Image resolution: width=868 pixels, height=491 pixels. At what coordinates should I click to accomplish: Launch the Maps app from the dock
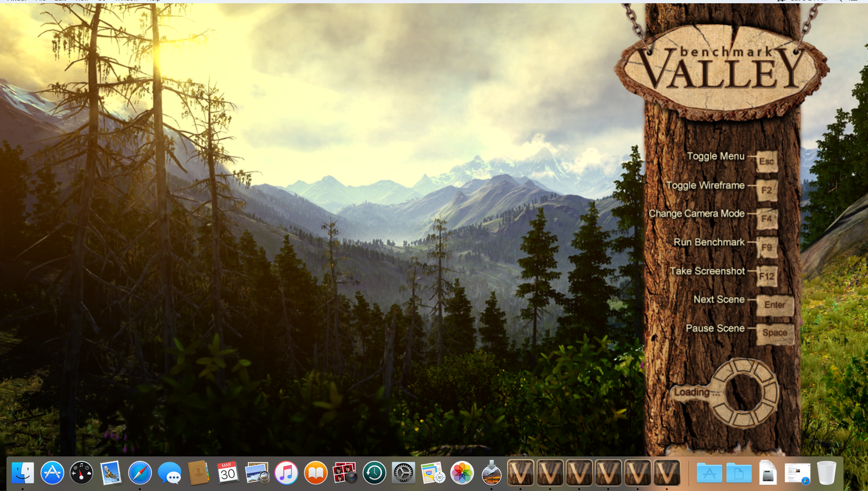click(433, 473)
